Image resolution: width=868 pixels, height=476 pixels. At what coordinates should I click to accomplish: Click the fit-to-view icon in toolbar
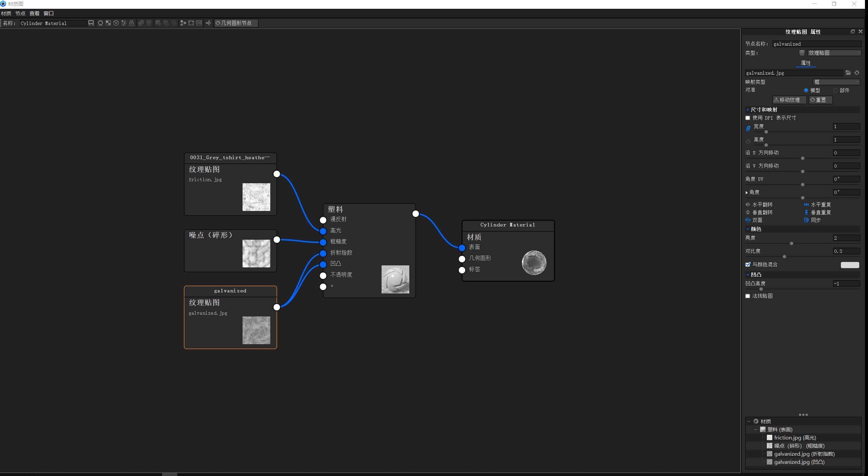[x=191, y=23]
